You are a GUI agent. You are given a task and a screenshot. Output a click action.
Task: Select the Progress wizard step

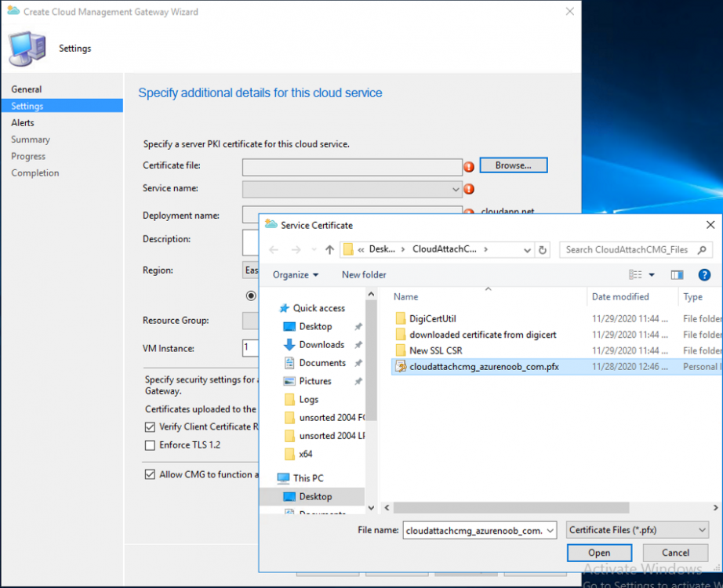(28, 156)
